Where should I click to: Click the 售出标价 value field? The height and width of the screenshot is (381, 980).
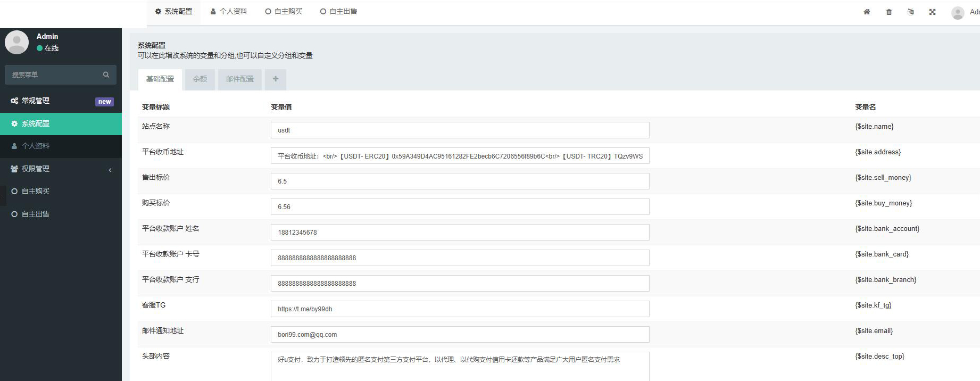pyautogui.click(x=460, y=181)
